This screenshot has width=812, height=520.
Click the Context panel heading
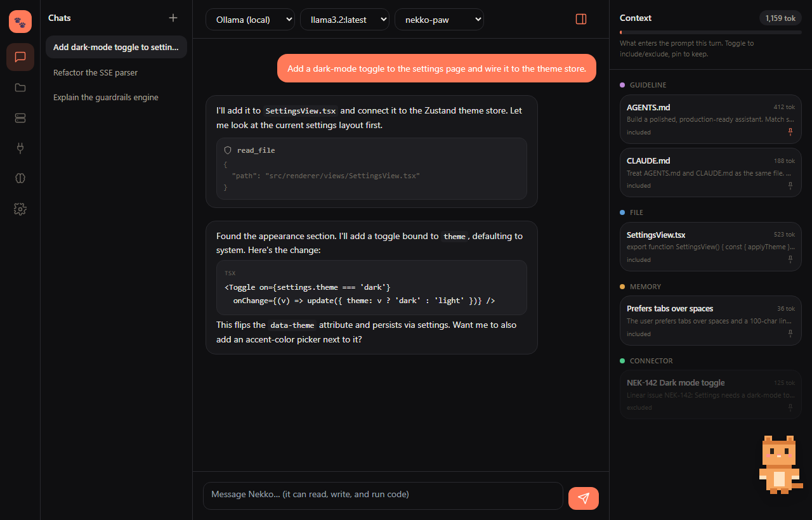636,18
